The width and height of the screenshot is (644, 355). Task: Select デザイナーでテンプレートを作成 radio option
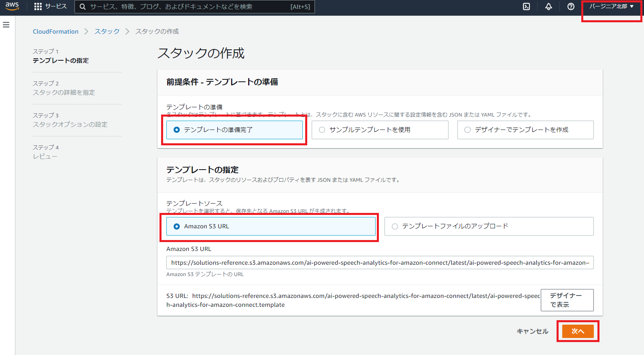click(525, 130)
